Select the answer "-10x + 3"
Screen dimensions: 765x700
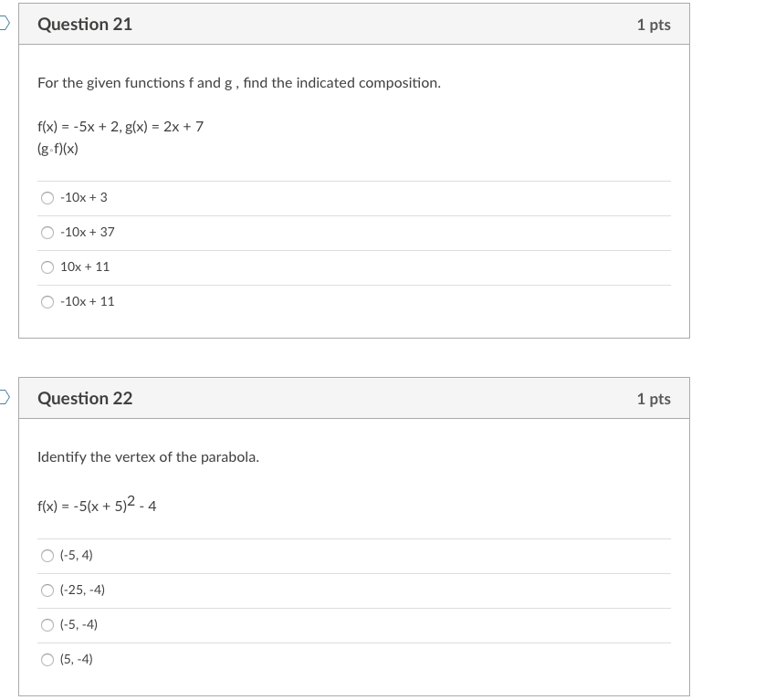click(47, 197)
